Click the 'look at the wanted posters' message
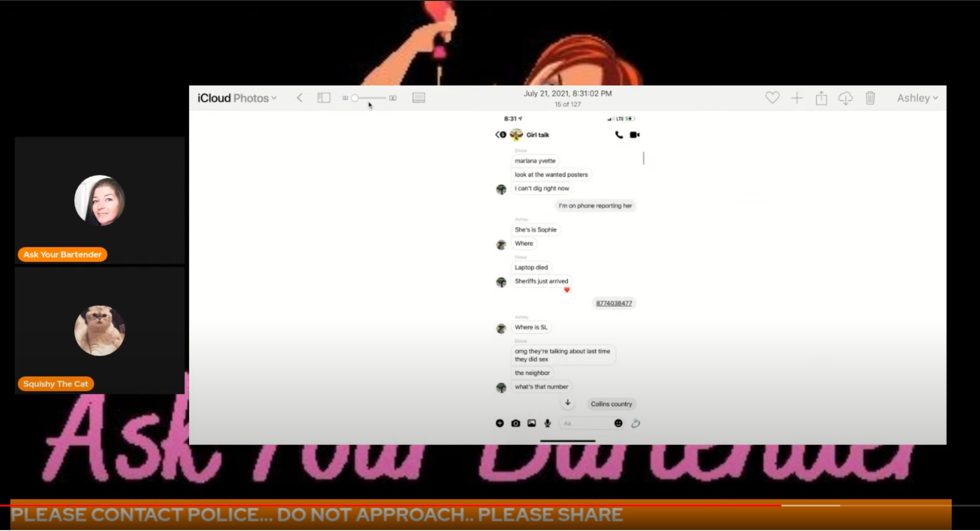 pos(551,174)
